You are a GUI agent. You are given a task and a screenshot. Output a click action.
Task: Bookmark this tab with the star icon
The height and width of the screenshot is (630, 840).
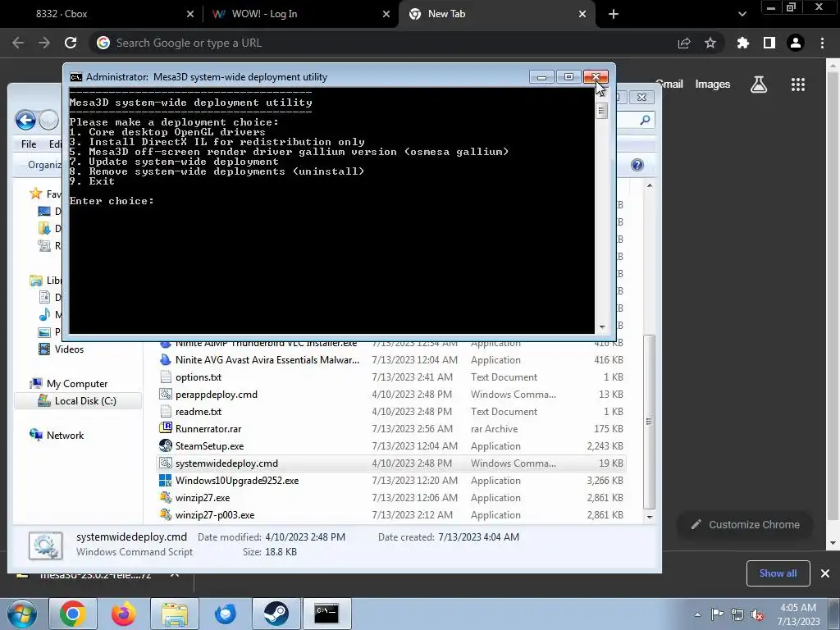[x=710, y=43]
